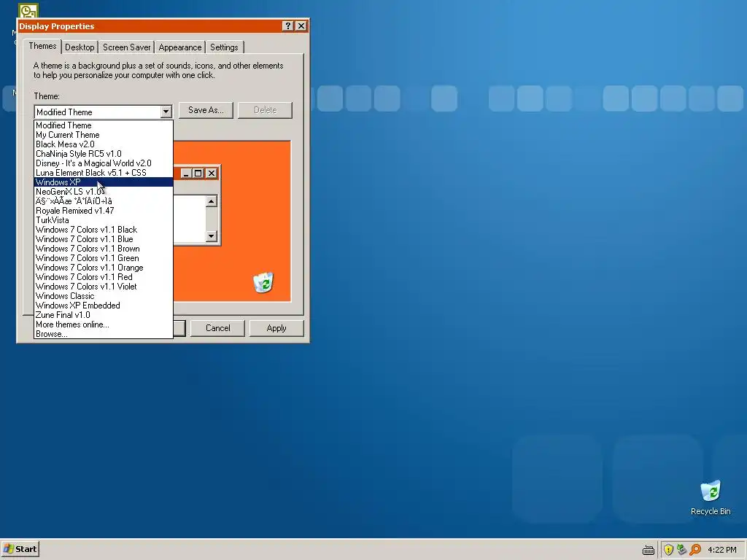This screenshot has width=747, height=560.
Task: Pick ChaNinja Style RC5 v1.0 theme
Action: click(x=104, y=154)
